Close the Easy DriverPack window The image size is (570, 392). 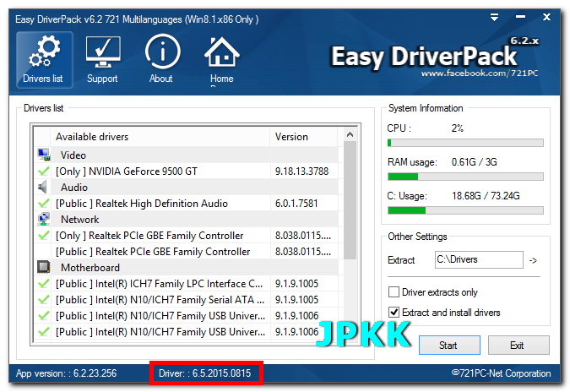546,17
